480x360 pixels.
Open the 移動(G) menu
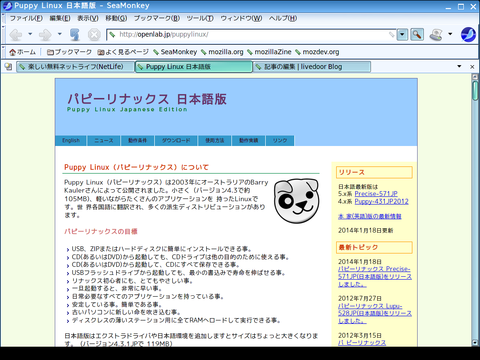click(x=116, y=18)
